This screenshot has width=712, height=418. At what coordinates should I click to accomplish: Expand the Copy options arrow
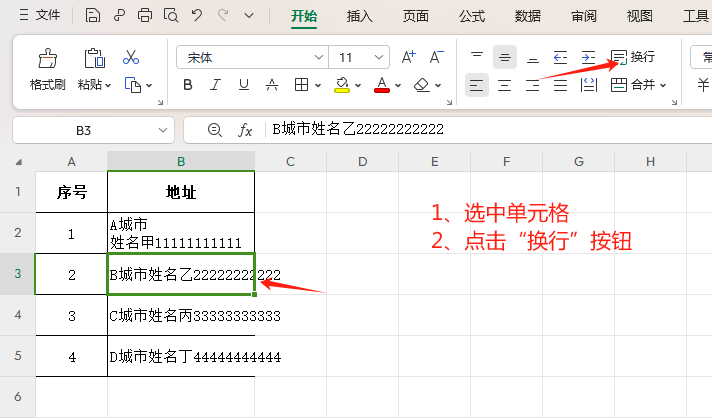click(x=149, y=85)
